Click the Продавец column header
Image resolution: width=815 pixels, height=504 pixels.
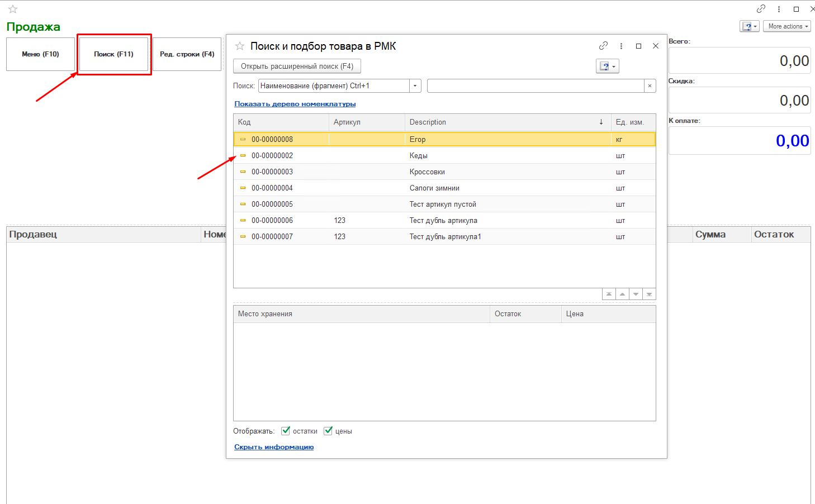pos(103,235)
